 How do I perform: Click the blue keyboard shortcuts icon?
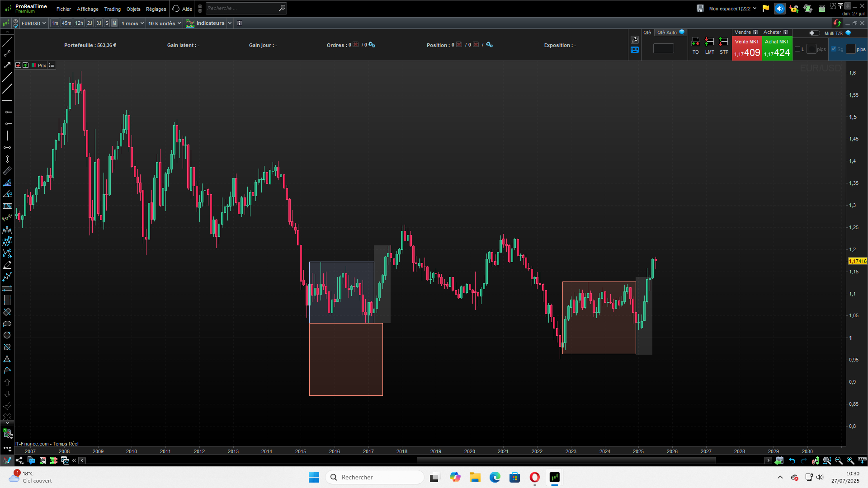pyautogui.click(x=635, y=50)
